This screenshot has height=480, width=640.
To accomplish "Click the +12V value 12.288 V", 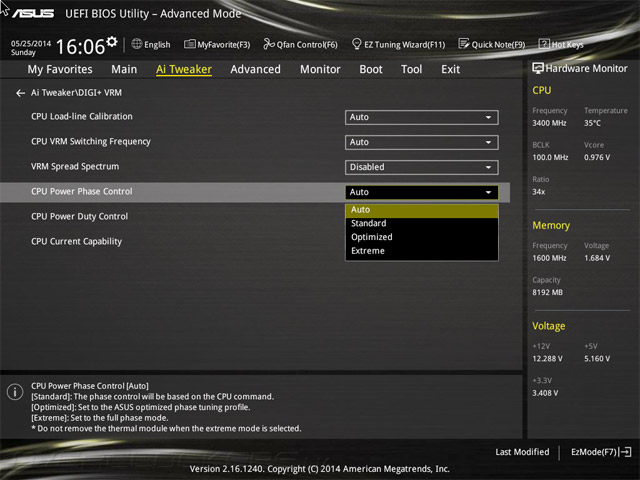I will [x=547, y=359].
